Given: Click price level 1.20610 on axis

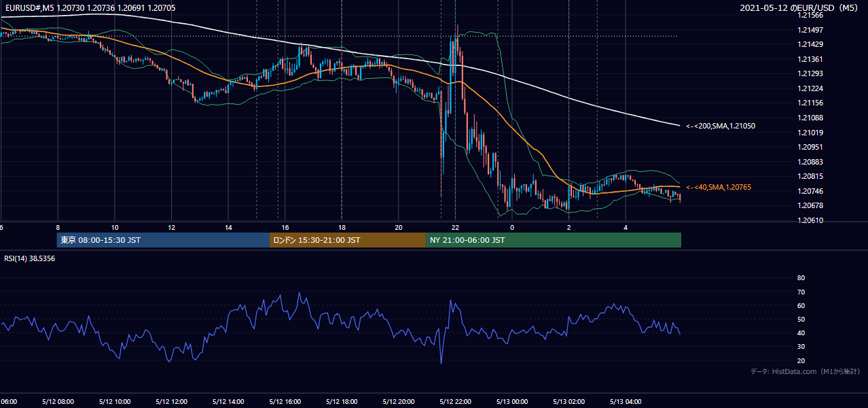Looking at the screenshot, I should coord(810,220).
